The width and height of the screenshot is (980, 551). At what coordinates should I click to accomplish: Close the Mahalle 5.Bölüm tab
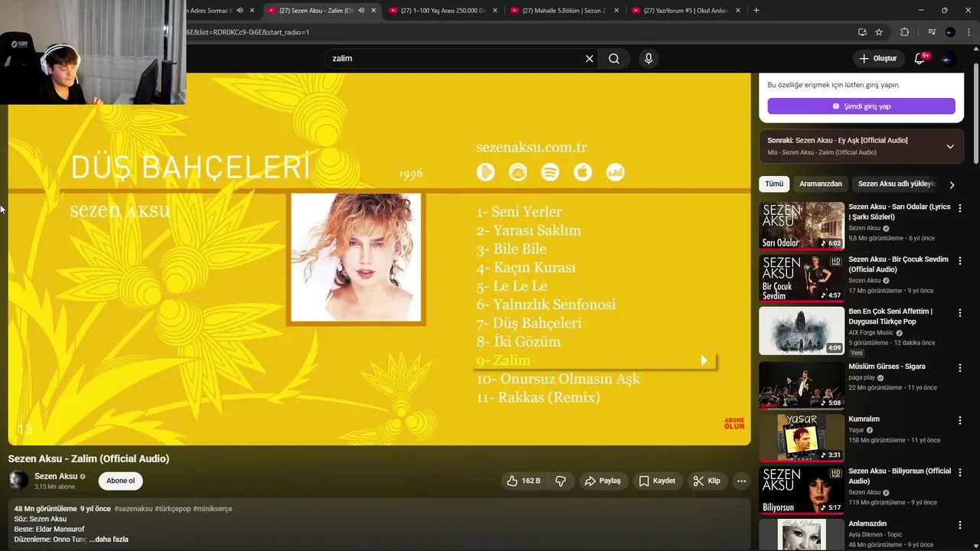click(x=616, y=11)
